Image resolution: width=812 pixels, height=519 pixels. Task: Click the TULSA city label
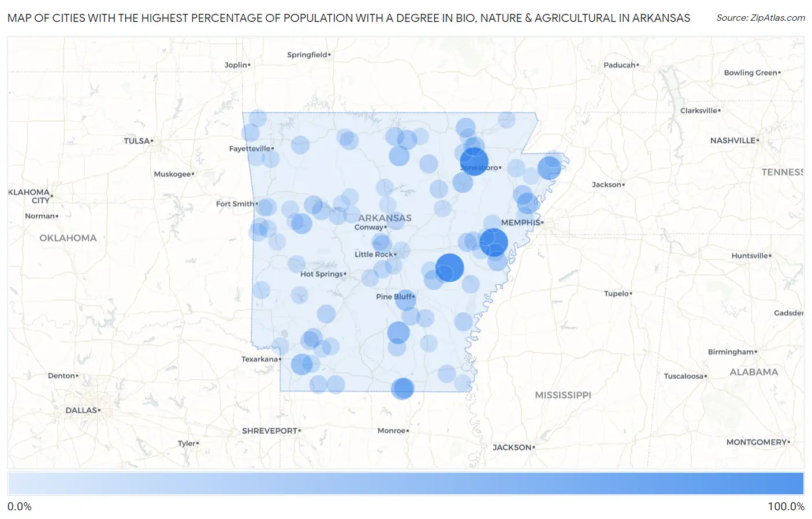coord(137,141)
